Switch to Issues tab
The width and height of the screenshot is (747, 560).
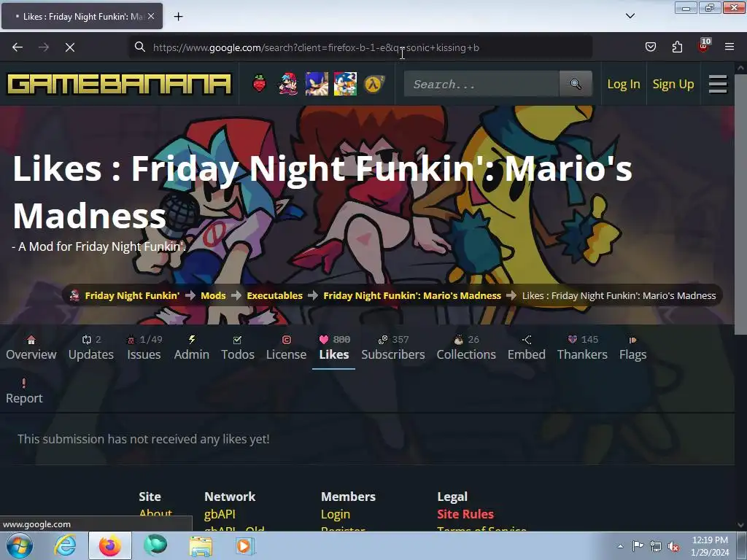tap(144, 348)
